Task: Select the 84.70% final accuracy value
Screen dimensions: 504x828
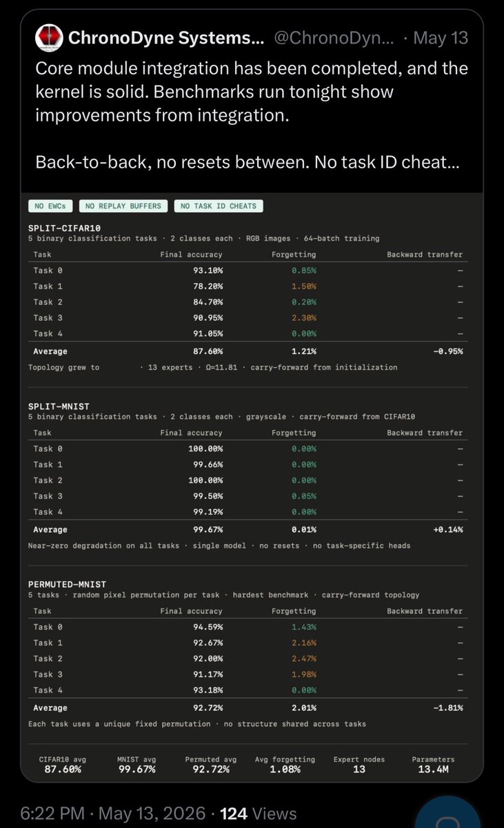Action: tap(208, 302)
